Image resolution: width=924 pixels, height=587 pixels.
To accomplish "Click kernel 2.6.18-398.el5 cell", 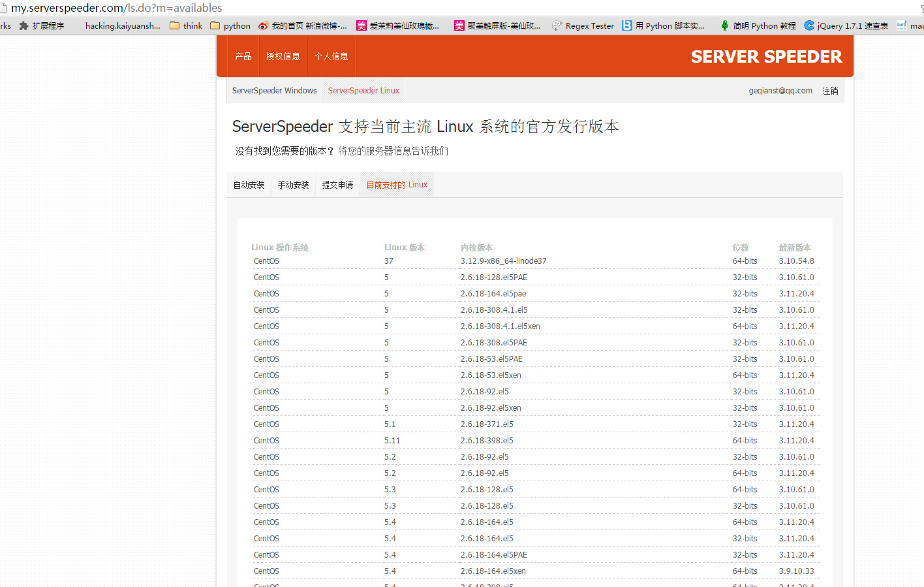I will 487,441.
